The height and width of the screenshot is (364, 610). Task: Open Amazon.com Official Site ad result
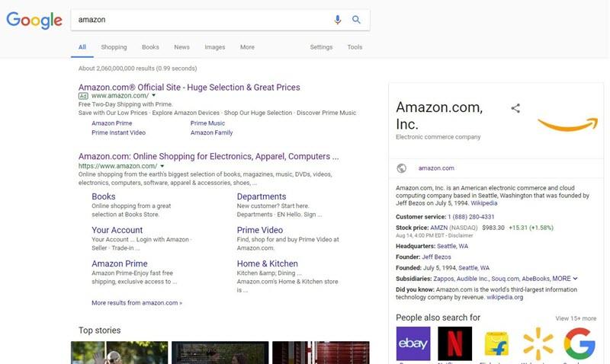[189, 88]
